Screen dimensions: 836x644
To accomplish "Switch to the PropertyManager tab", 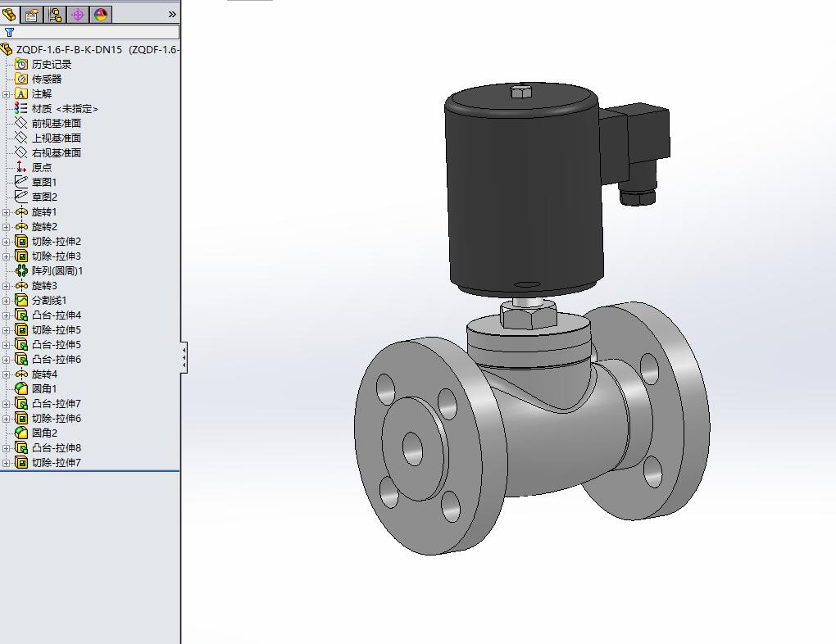I will pos(31,15).
